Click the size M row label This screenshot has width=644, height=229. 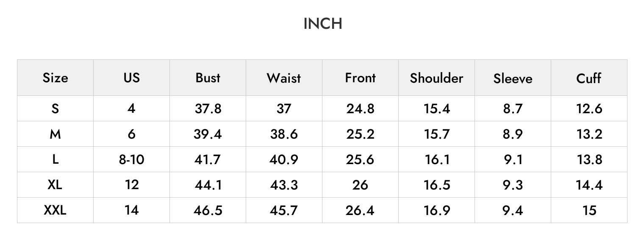tap(55, 134)
